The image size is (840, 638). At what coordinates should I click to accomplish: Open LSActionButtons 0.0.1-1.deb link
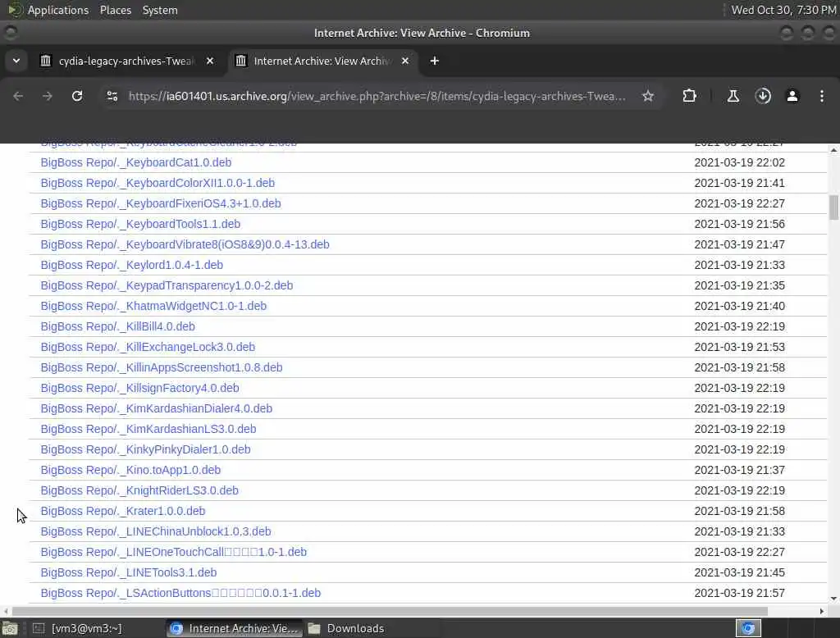180,593
